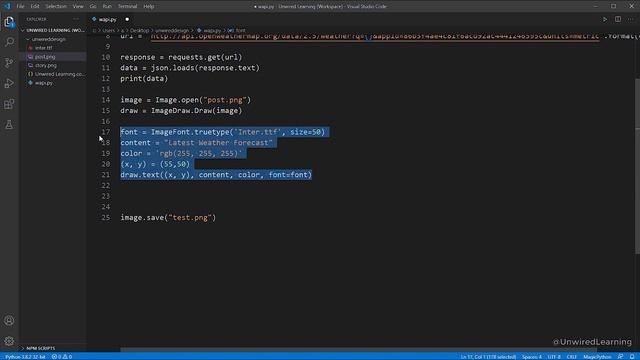Image resolution: width=640 pixels, height=360 pixels.
Task: Click the Desktop breadcrumb segment
Action: 140,31
